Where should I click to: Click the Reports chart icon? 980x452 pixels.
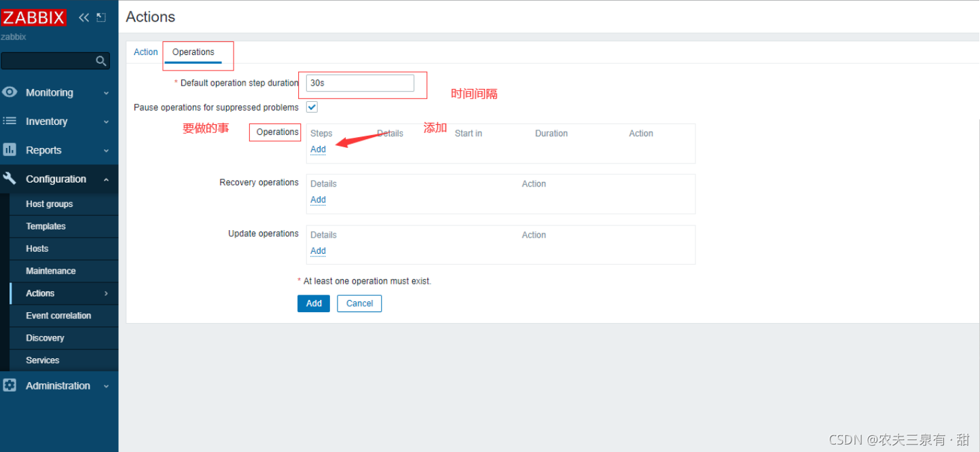pyautogui.click(x=10, y=150)
